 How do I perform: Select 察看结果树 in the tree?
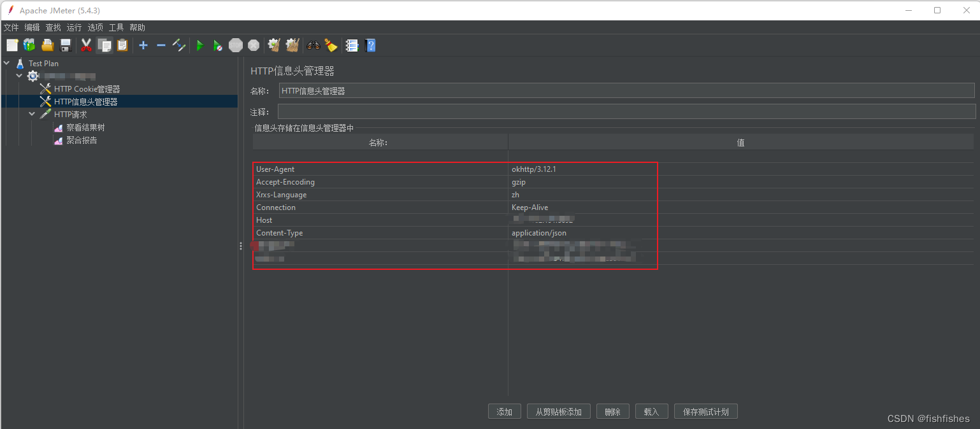tap(85, 127)
